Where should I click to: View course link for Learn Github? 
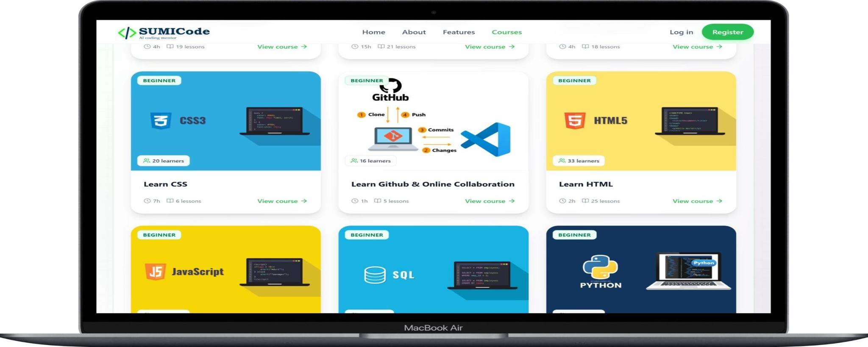point(490,201)
